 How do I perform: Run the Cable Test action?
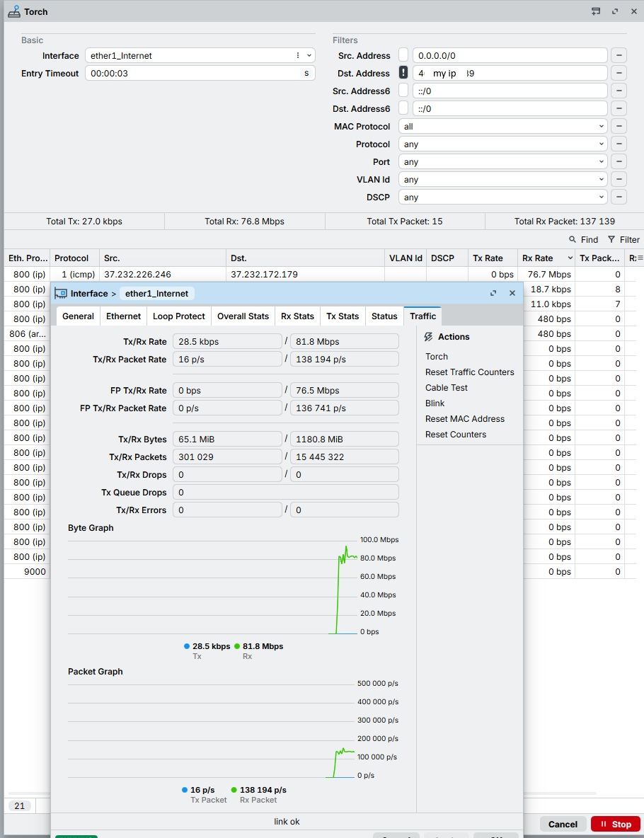(447, 387)
